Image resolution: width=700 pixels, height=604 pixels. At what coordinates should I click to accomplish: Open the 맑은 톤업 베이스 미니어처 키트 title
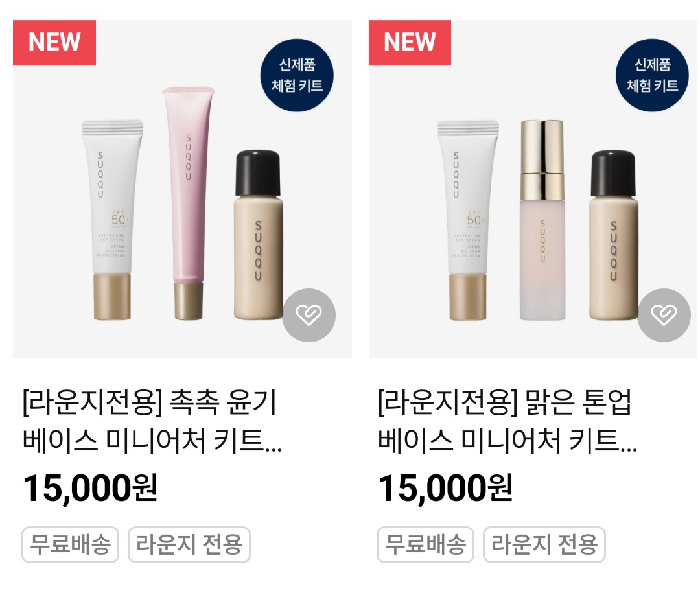[x=507, y=421]
